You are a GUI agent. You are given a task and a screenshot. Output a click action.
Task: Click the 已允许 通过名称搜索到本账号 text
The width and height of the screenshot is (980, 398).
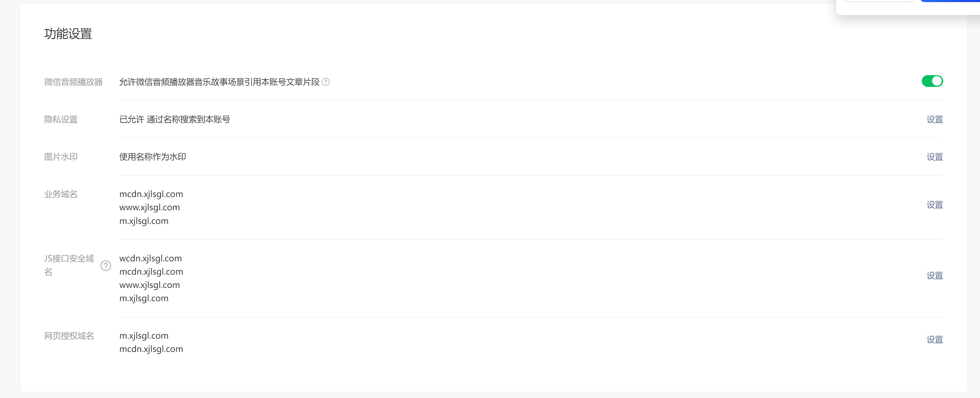click(x=175, y=119)
